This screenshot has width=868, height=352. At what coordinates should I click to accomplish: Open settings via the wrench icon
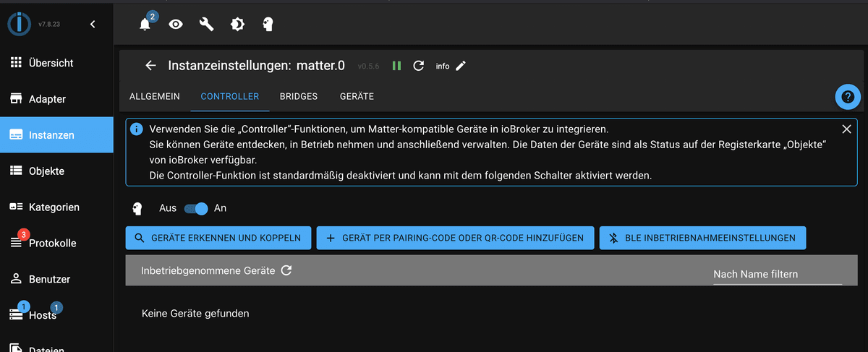tap(207, 25)
